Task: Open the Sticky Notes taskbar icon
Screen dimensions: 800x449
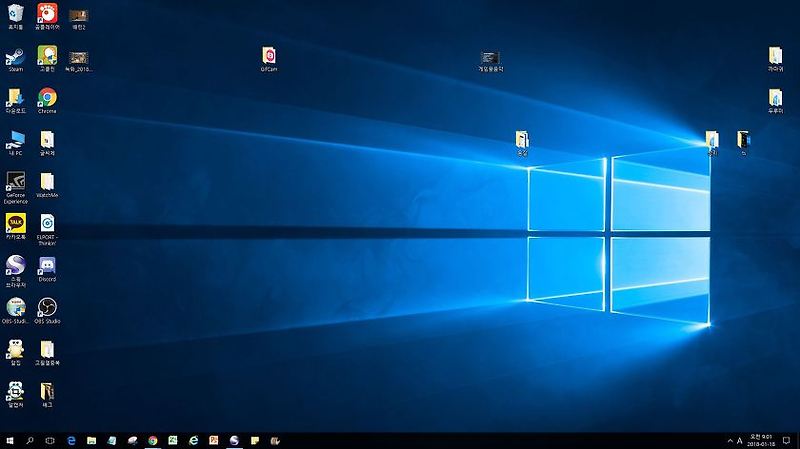Action: tap(255, 440)
